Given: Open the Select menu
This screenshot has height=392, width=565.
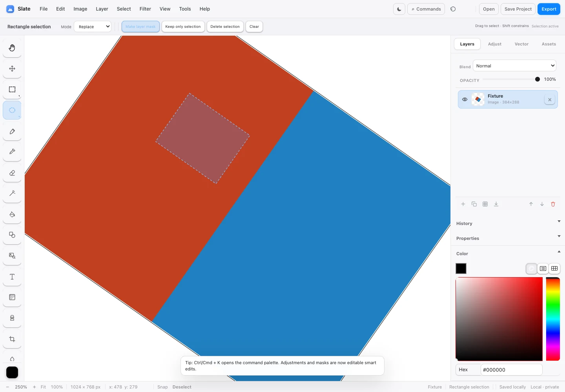Looking at the screenshot, I should (124, 9).
